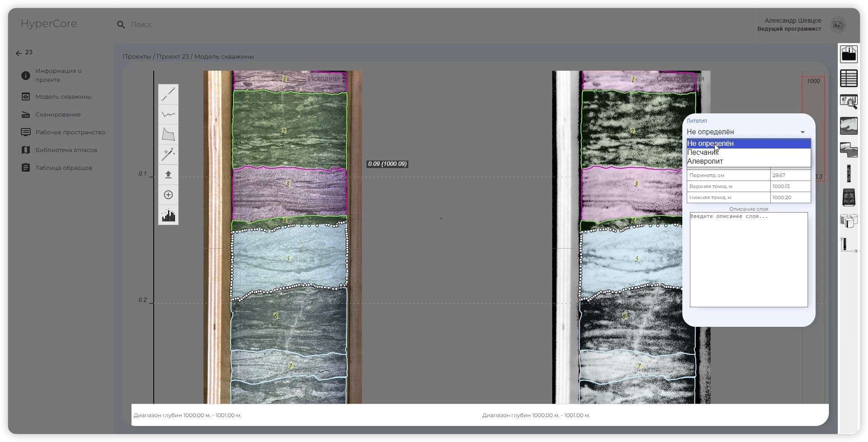Click Проект 23 breadcrumb link

172,56
